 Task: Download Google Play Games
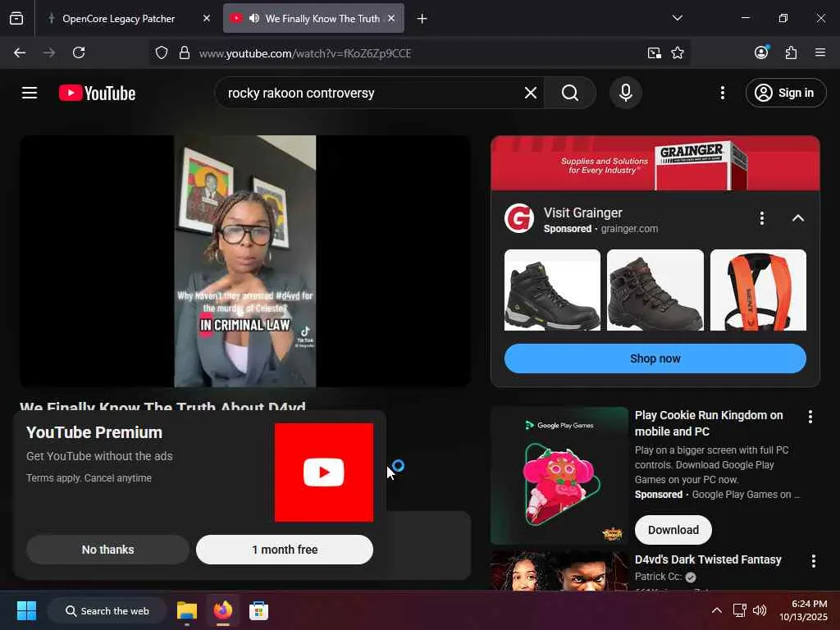[x=673, y=530]
